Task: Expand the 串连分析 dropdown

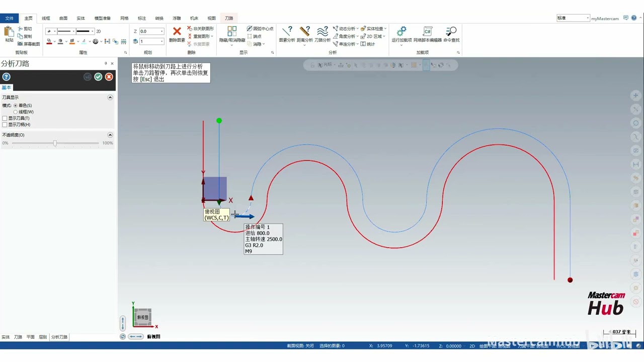Action: tap(357, 44)
